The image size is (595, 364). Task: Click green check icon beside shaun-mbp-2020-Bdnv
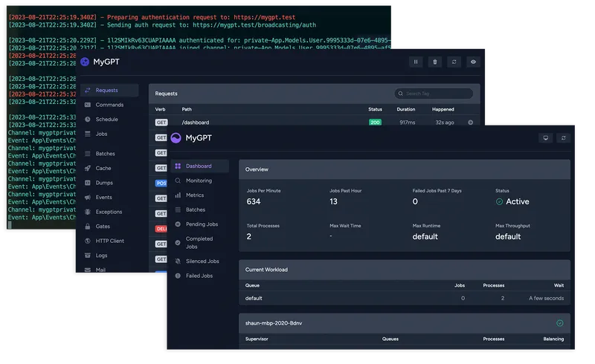click(x=560, y=323)
